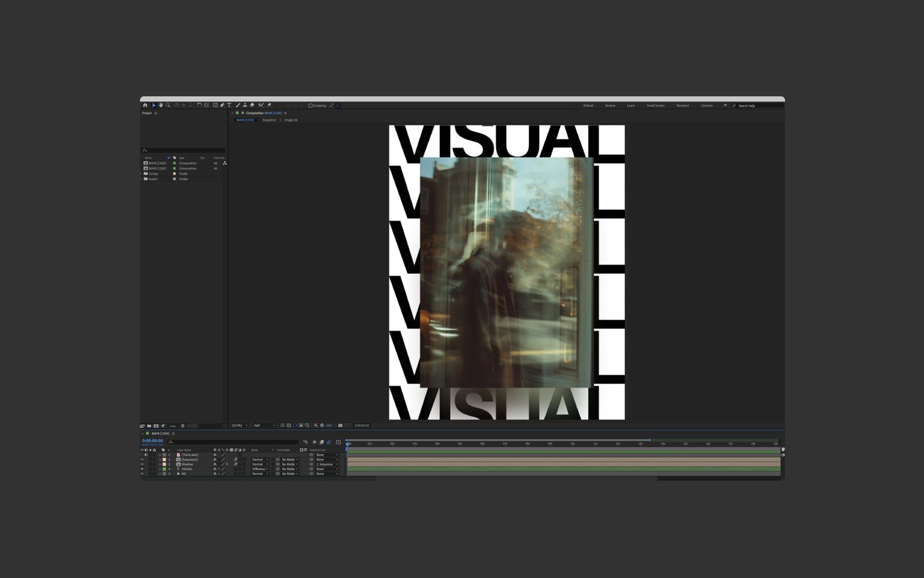The height and width of the screenshot is (578, 924).
Task: Hide the Shadow layer with its eye icon
Action: point(142,464)
